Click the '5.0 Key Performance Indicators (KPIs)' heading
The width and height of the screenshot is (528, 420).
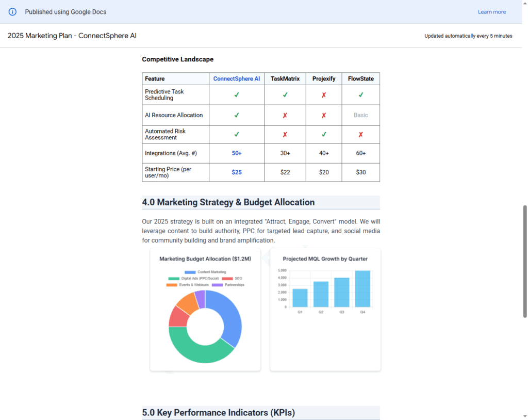(x=218, y=413)
